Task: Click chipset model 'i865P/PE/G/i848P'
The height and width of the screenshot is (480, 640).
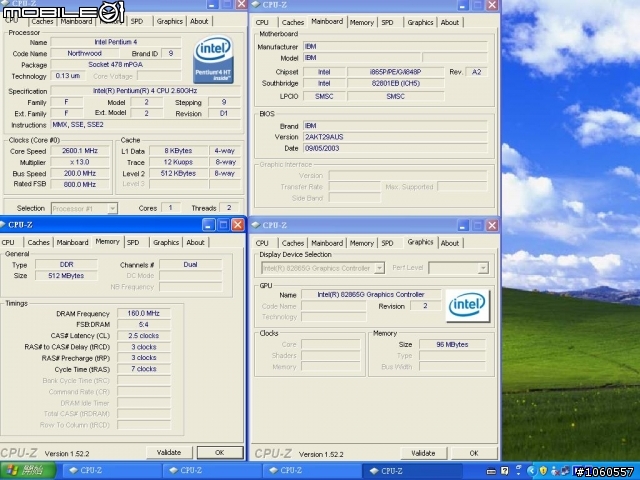Action: click(396, 72)
